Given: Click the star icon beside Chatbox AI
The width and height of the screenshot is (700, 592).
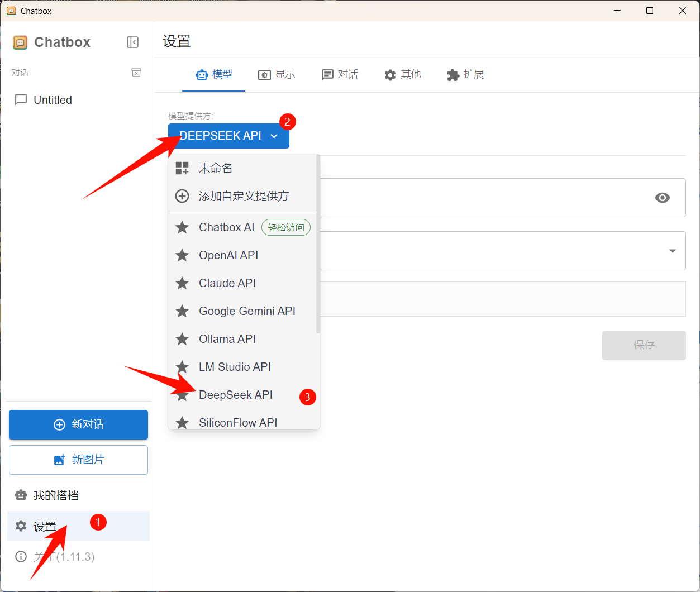Looking at the screenshot, I should pyautogui.click(x=182, y=227).
